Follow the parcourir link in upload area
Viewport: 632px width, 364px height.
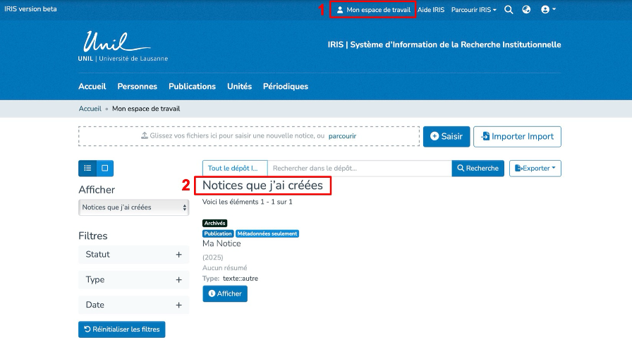[342, 136]
